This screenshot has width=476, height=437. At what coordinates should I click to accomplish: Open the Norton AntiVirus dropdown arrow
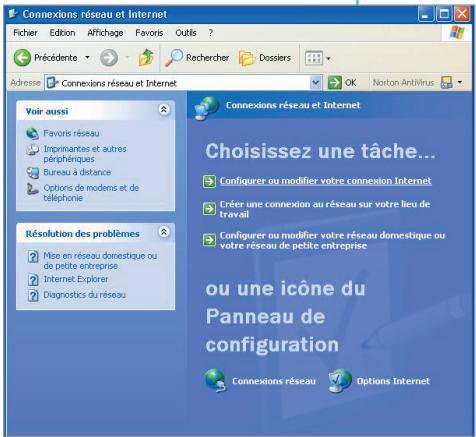(460, 82)
